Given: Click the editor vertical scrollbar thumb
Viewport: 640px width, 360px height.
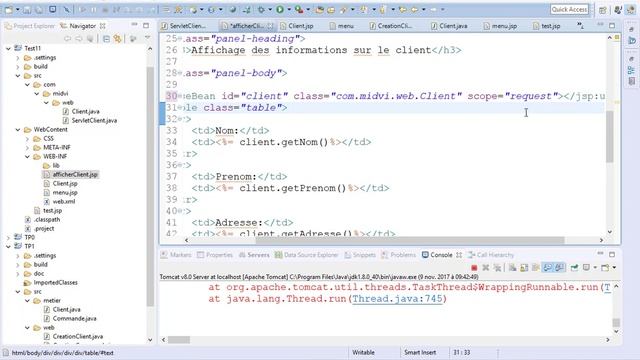Looking at the screenshot, I should click(609, 136).
